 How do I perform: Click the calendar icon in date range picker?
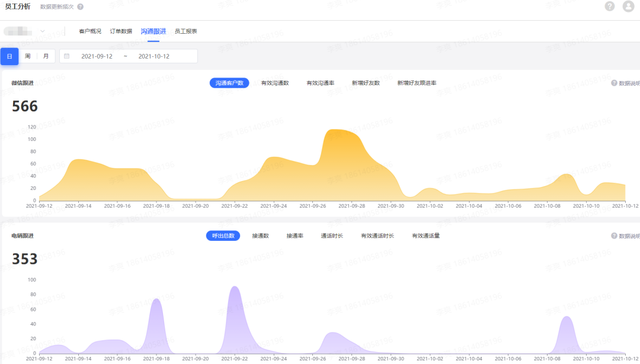(x=67, y=56)
